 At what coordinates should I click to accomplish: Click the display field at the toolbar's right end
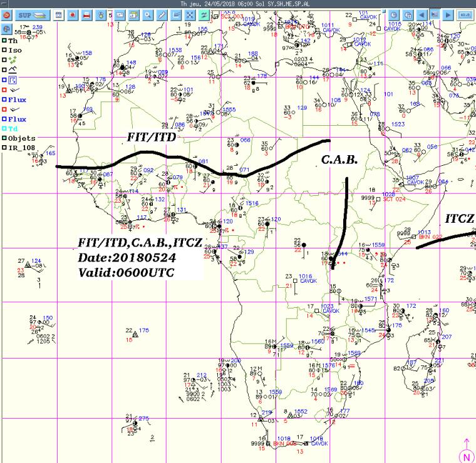coord(465,15)
